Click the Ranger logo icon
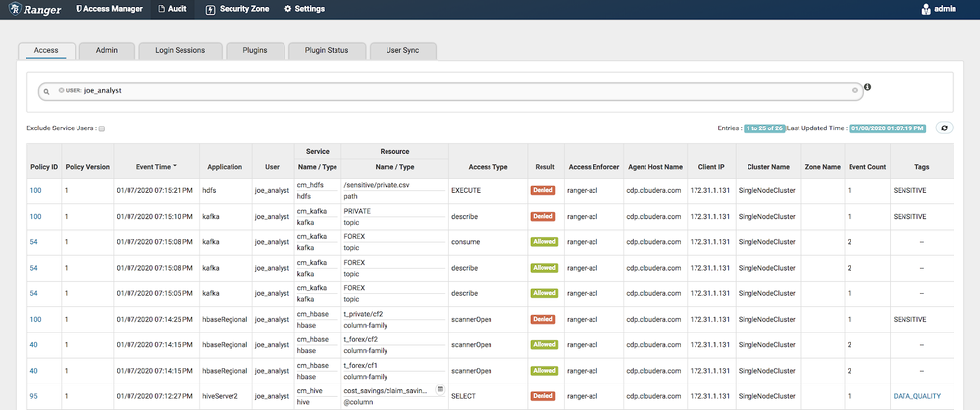The width and height of the screenshot is (980, 410). [15, 9]
